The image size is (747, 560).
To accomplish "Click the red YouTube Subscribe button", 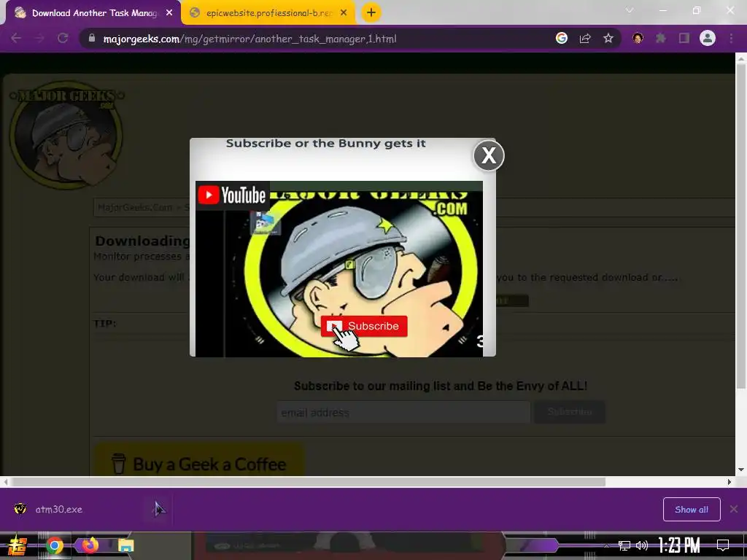I will pyautogui.click(x=364, y=326).
